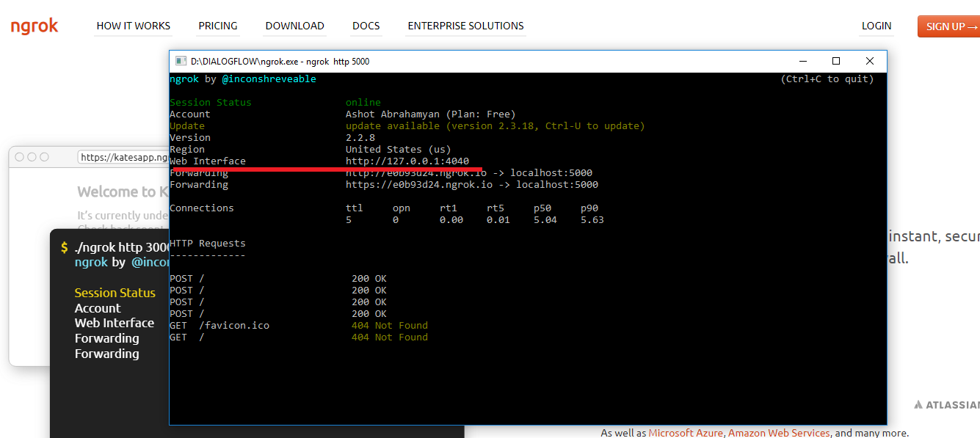Click the https forwarding URL in the terminal

418,185
